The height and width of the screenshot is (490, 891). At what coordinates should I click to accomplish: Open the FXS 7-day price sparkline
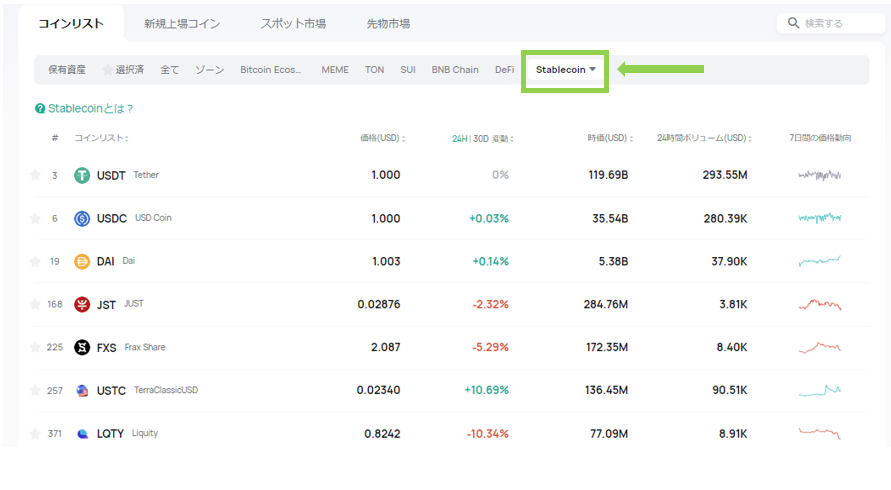pos(819,347)
